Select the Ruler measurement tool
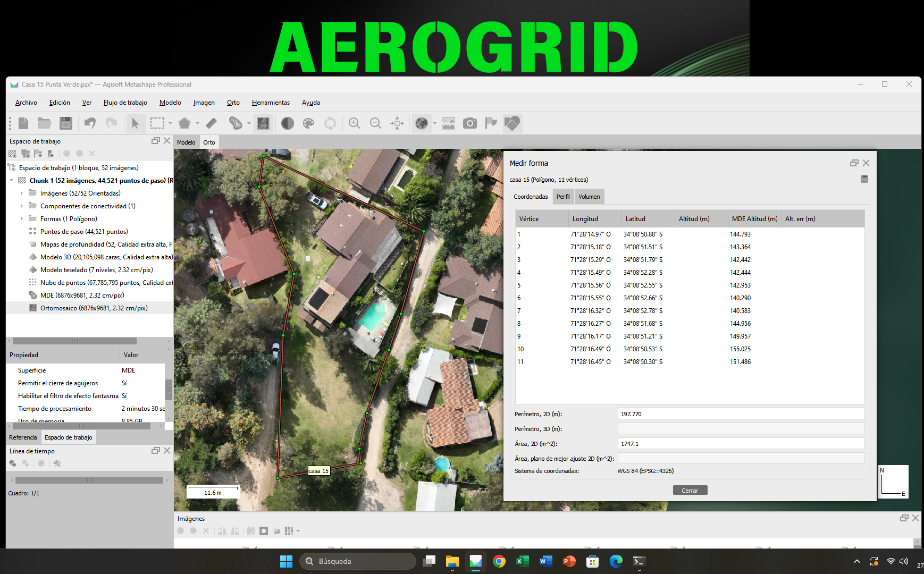 point(211,123)
